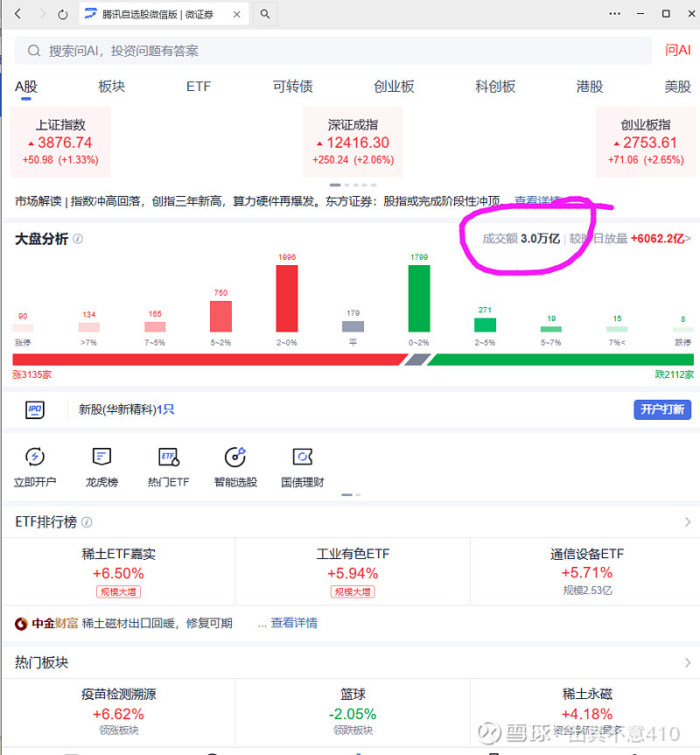Click the 成交额 3.0万亿 figure
This screenshot has height=755, width=700.
pos(521,238)
